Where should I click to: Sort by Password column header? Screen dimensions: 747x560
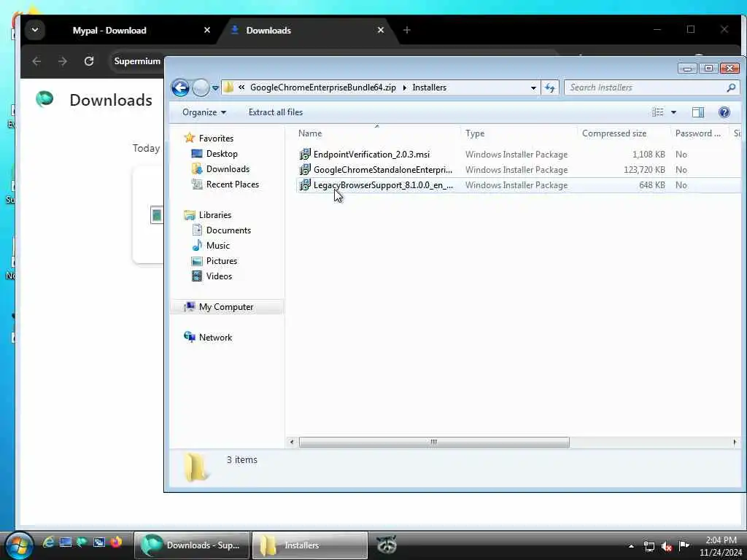(699, 133)
